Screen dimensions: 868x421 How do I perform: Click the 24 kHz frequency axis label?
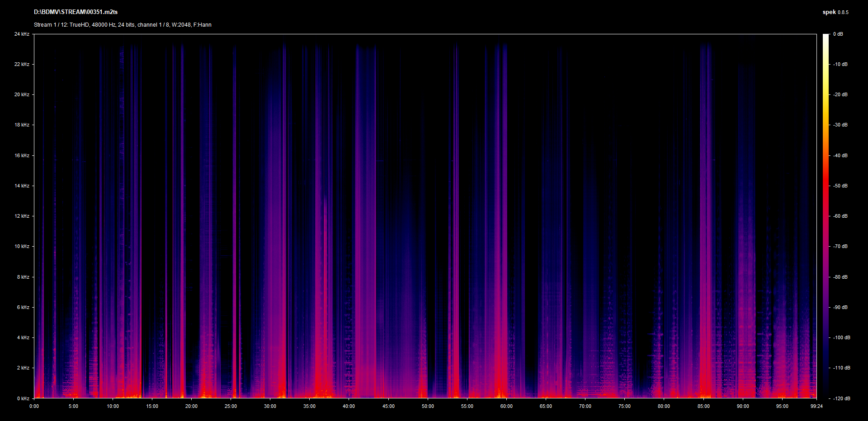point(22,34)
